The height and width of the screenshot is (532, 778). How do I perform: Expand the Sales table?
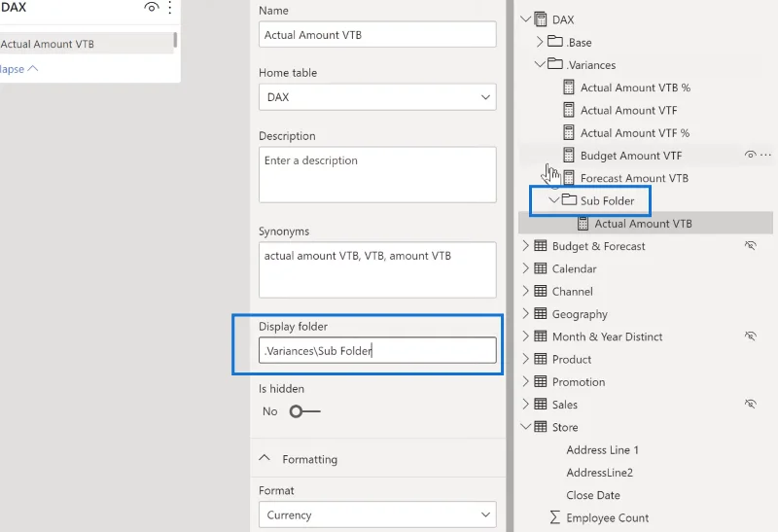pyautogui.click(x=525, y=404)
